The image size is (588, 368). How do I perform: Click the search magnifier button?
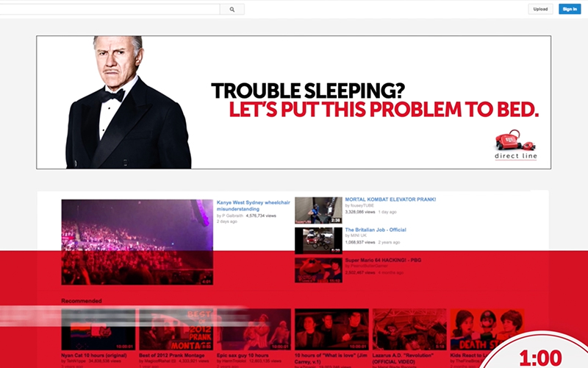(x=232, y=10)
